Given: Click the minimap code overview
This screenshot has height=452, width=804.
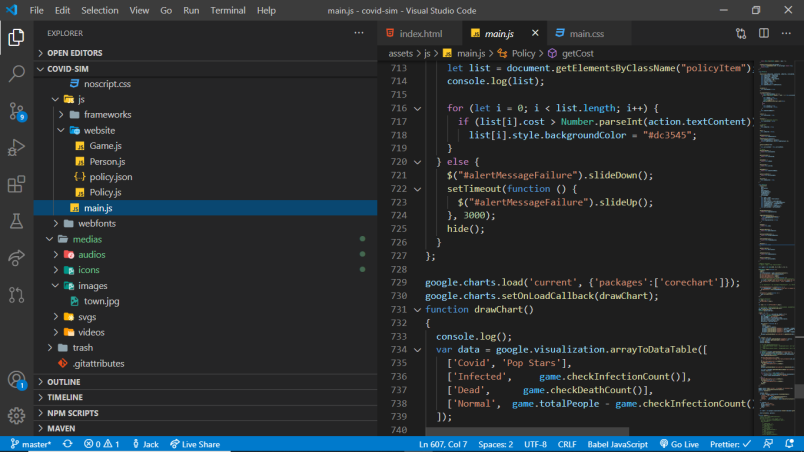Looking at the screenshot, I should pos(776,200).
